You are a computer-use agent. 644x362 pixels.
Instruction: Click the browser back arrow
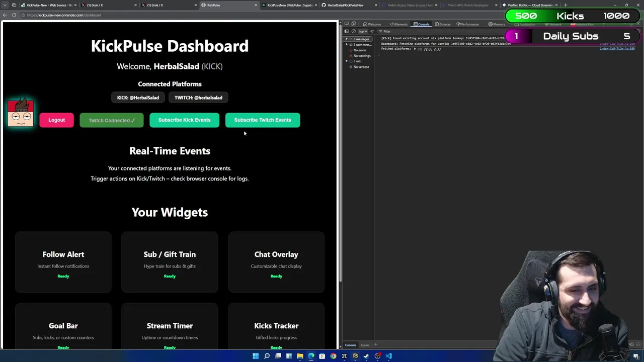5,15
